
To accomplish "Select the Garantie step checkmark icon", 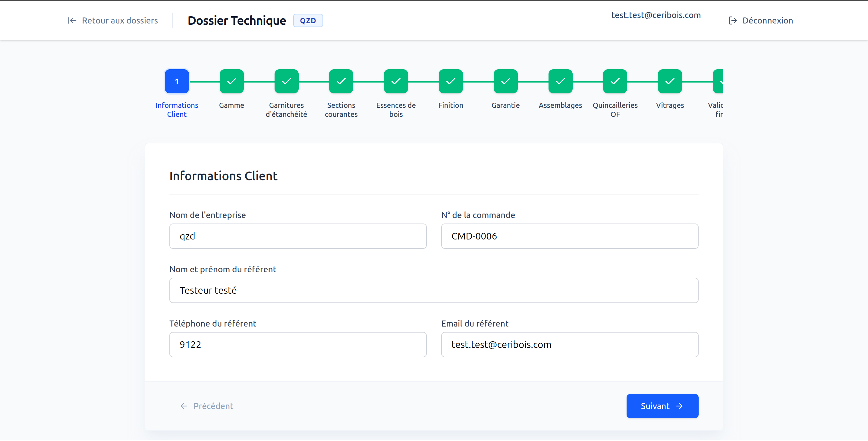I will click(x=505, y=81).
